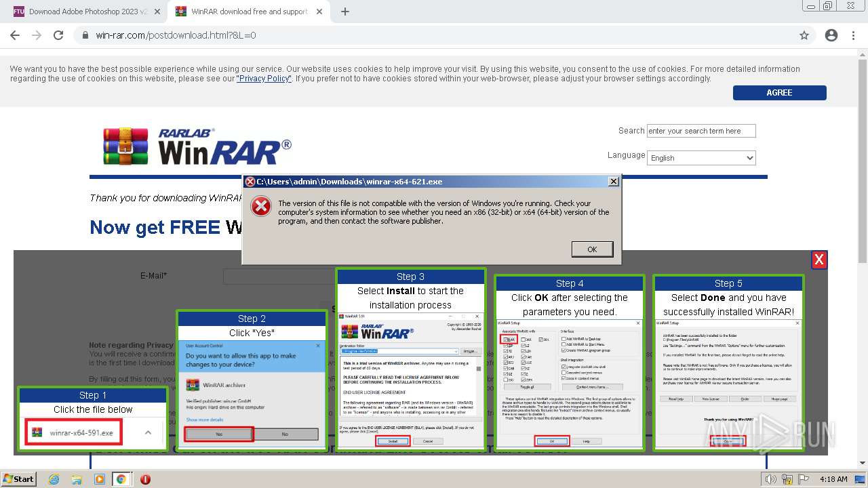
Task: Click the Step 4 WinRAR Setup screenshot
Action: pos(570,383)
